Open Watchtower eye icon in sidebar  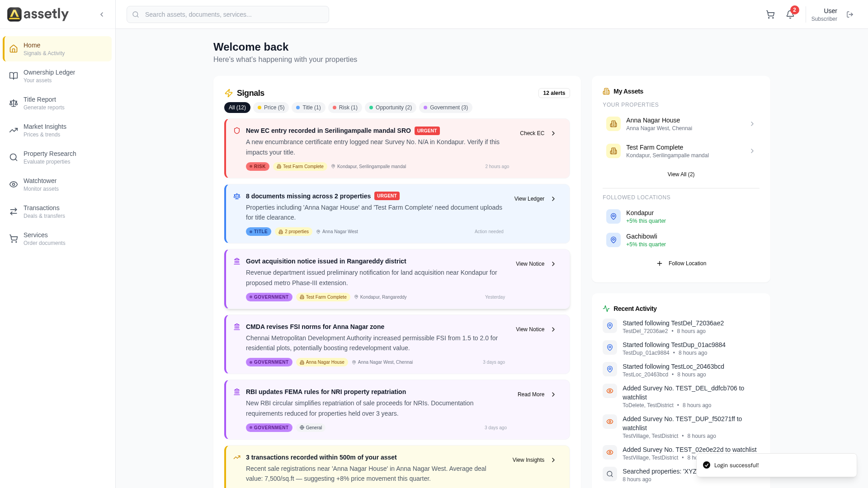14,184
